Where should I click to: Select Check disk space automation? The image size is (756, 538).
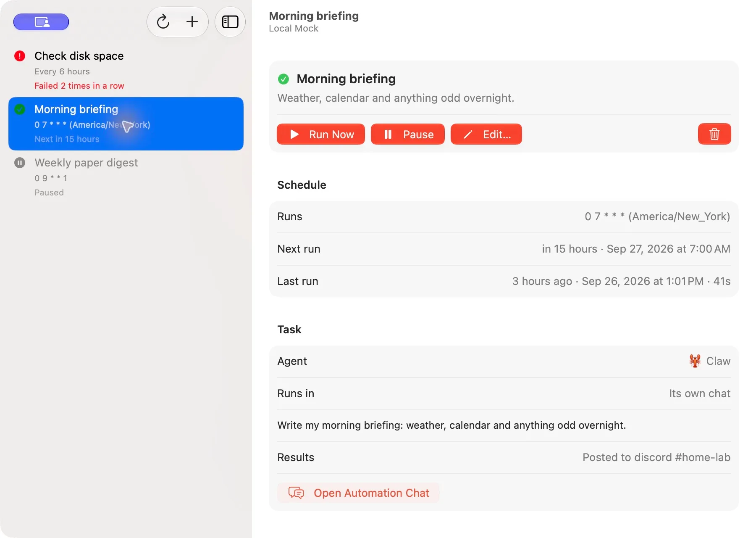(126, 70)
